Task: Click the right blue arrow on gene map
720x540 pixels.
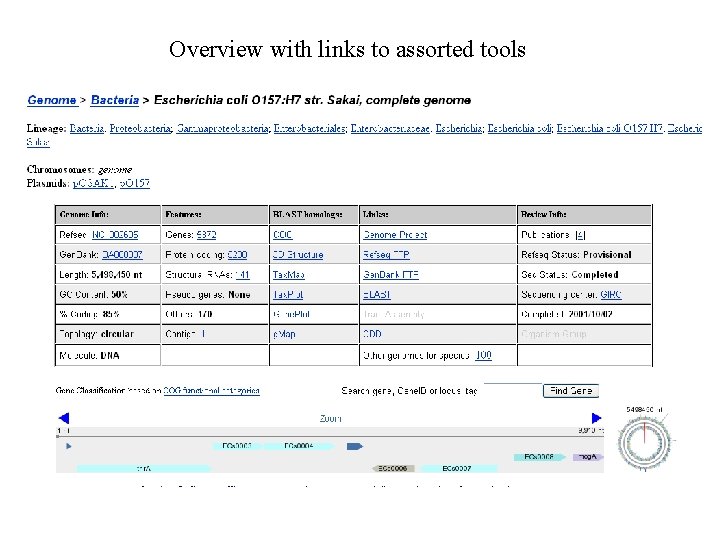Action: coord(596,418)
